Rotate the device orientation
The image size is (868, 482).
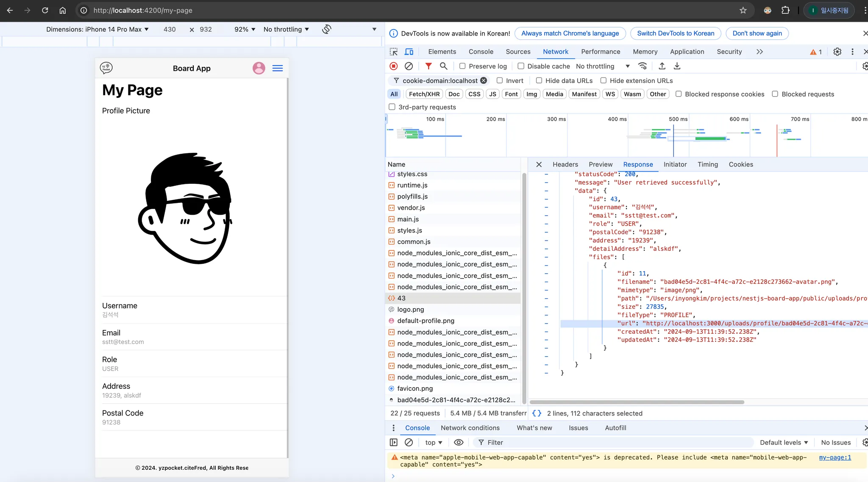(326, 29)
